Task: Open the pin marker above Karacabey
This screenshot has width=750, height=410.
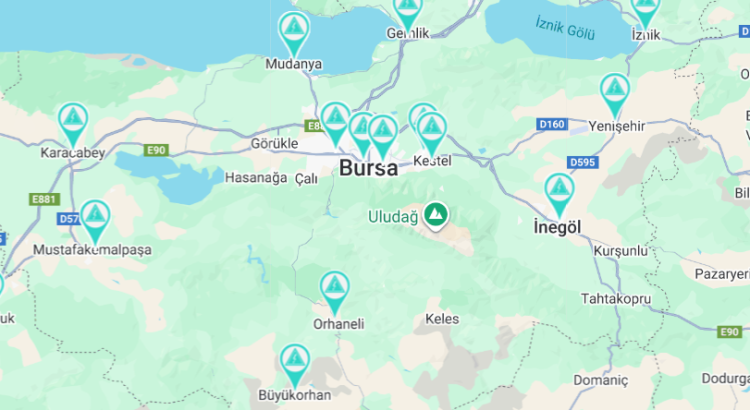Action: pos(73,123)
